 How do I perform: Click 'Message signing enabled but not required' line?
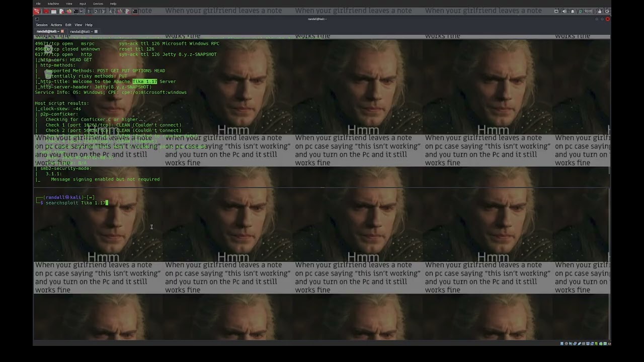105,179
